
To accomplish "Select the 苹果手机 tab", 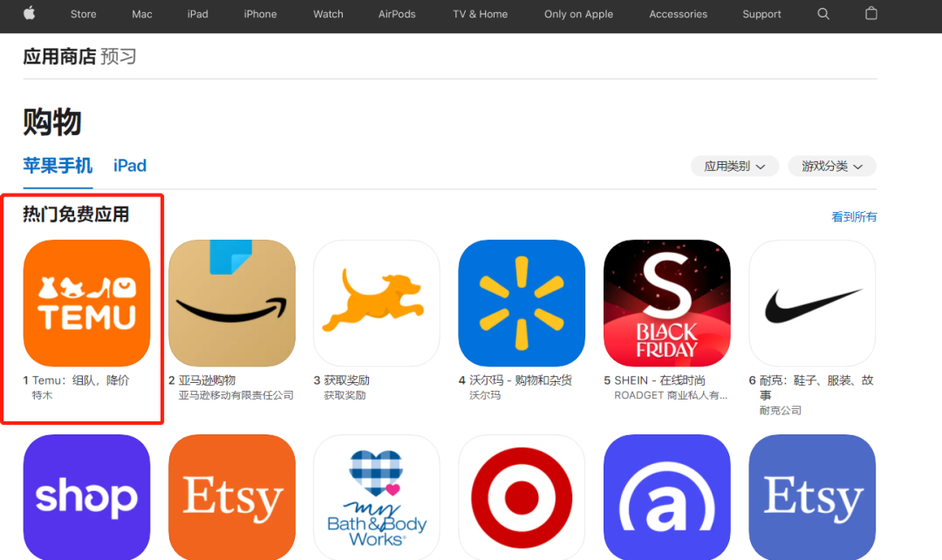I will (58, 166).
